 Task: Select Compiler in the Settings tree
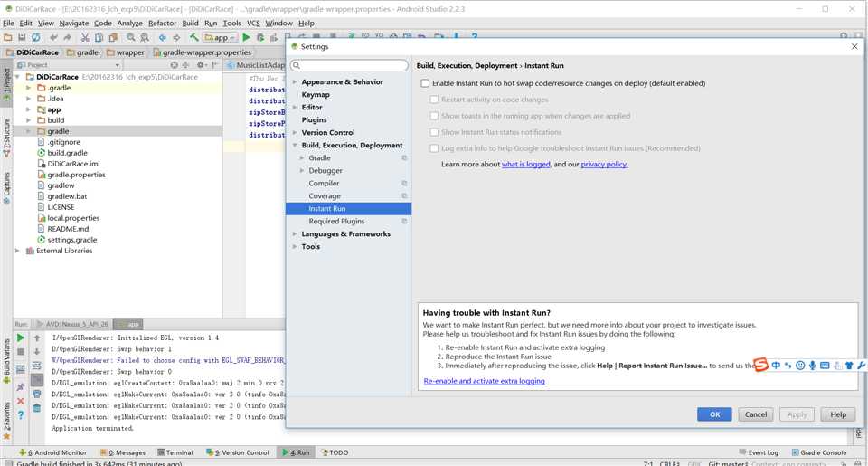[x=324, y=184]
